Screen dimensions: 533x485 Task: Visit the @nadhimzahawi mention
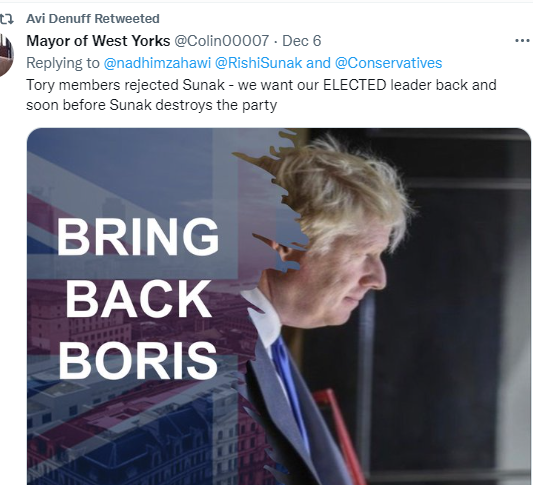coord(157,63)
